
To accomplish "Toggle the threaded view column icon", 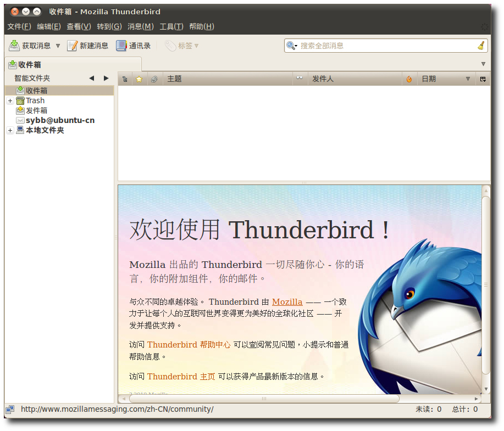I will (x=125, y=79).
